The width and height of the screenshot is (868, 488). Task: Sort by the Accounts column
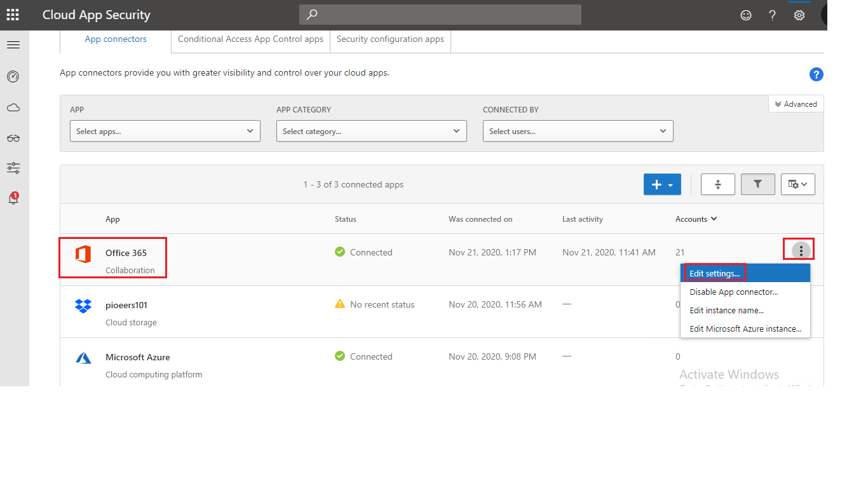click(x=696, y=219)
